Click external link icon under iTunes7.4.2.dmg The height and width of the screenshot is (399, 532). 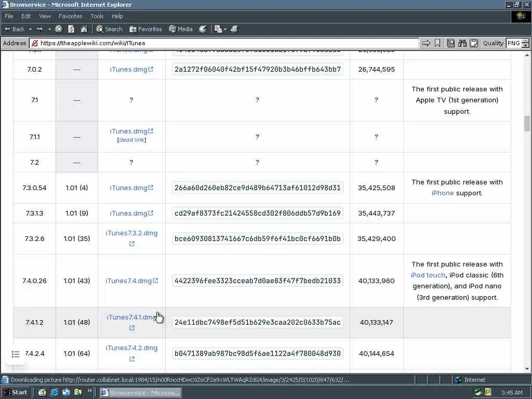131,359
